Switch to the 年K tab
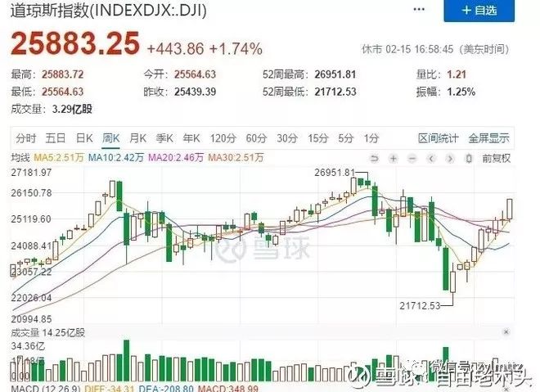540x392 pixels. (x=191, y=138)
